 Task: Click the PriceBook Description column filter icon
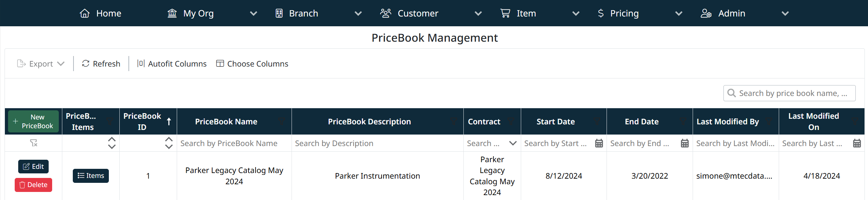pos(454,122)
